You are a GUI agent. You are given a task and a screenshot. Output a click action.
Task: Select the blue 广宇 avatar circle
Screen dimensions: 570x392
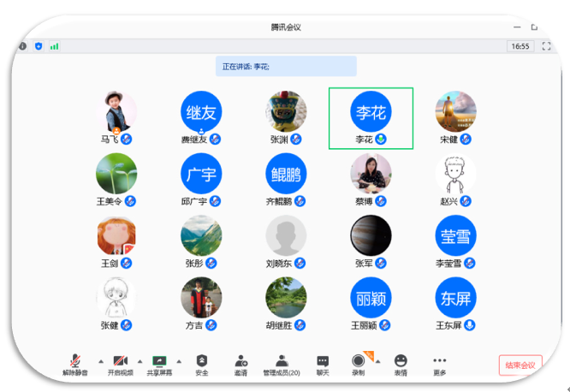click(x=201, y=174)
